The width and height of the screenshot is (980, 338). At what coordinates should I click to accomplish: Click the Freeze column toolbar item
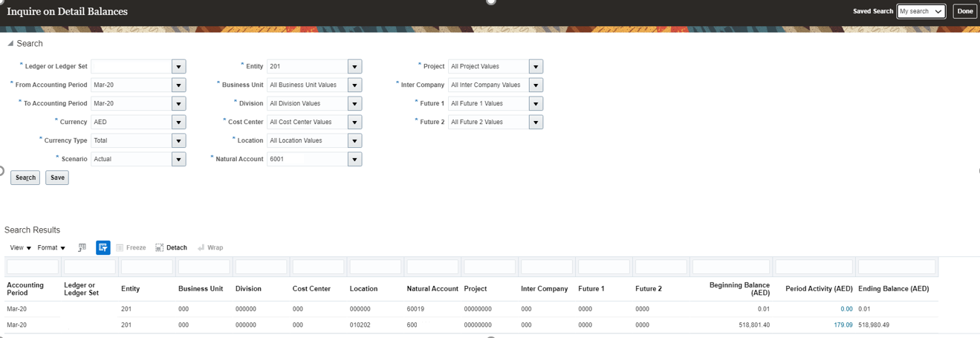pos(131,247)
